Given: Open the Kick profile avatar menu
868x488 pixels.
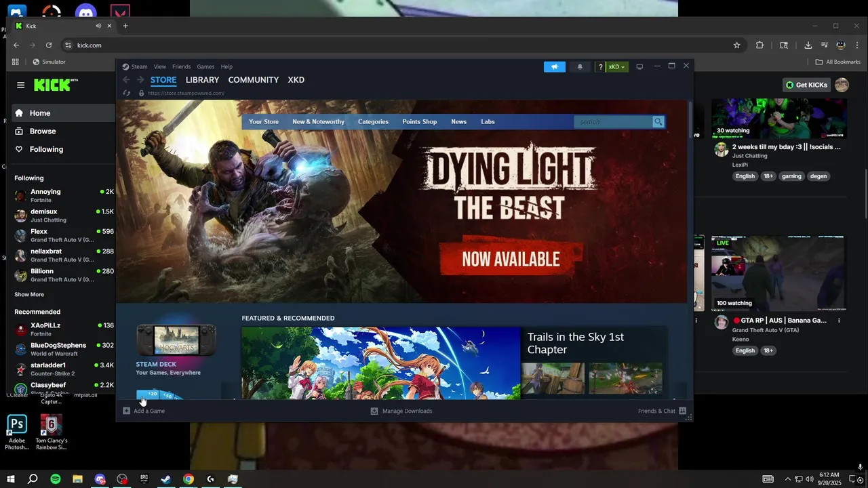Looking at the screenshot, I should point(842,85).
